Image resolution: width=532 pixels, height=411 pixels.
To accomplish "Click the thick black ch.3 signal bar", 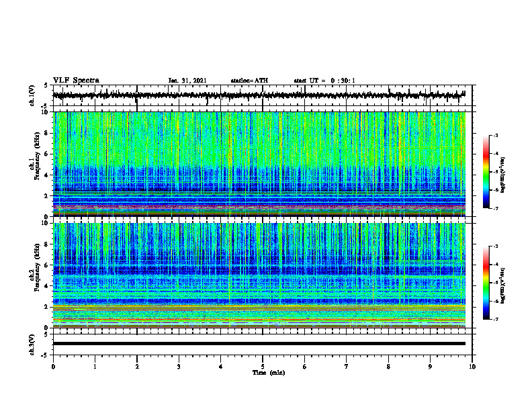I will (259, 344).
